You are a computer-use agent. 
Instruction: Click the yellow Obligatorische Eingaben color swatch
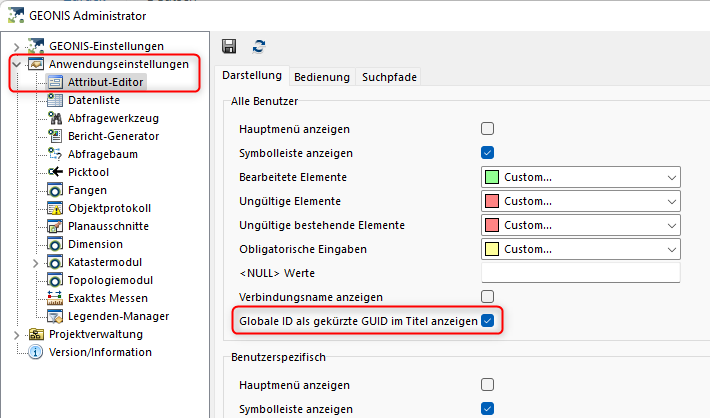click(493, 249)
